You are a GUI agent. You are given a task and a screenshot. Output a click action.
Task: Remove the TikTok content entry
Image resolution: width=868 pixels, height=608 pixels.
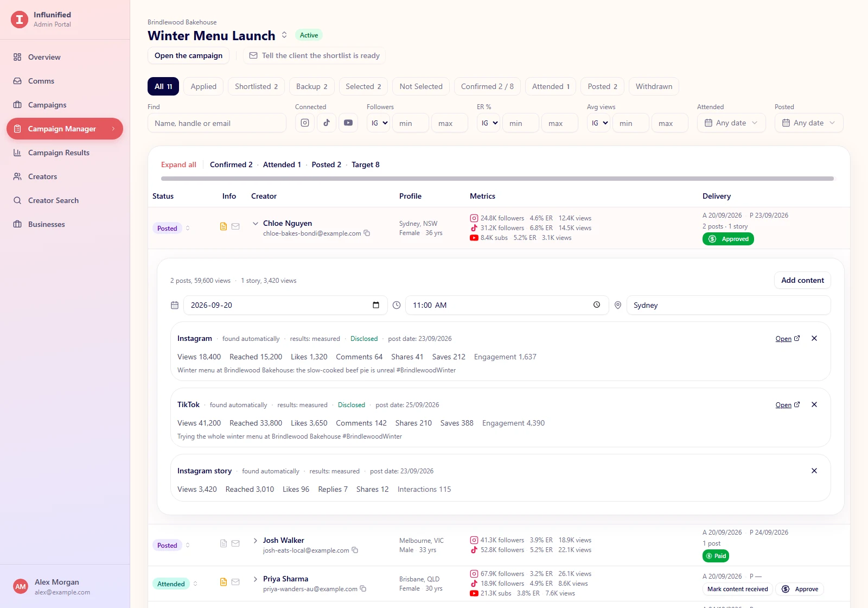(x=814, y=404)
